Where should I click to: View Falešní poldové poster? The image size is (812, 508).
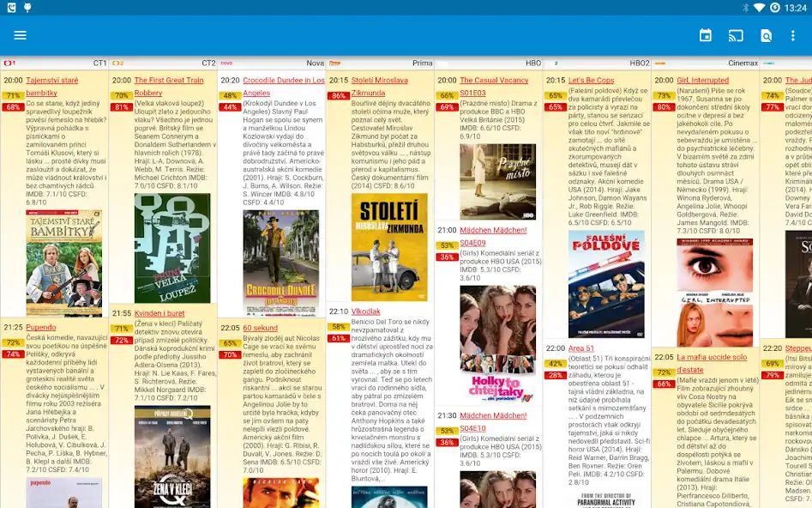tap(606, 284)
